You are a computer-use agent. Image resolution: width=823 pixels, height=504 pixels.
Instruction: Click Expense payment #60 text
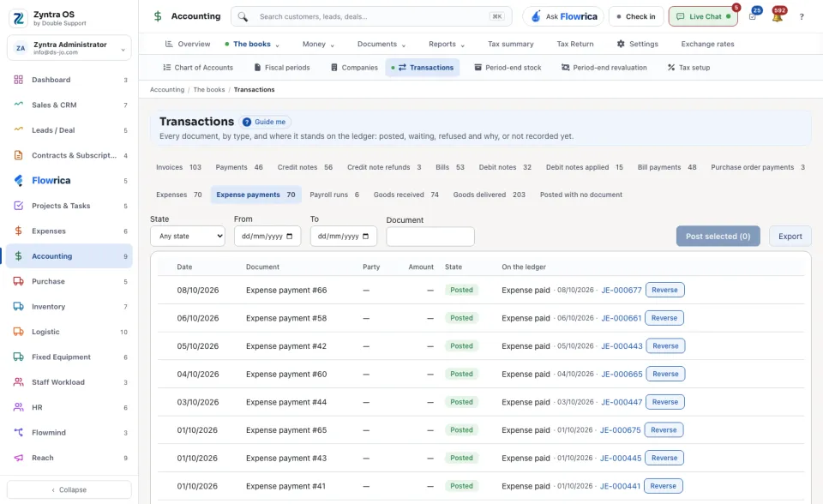coord(286,375)
